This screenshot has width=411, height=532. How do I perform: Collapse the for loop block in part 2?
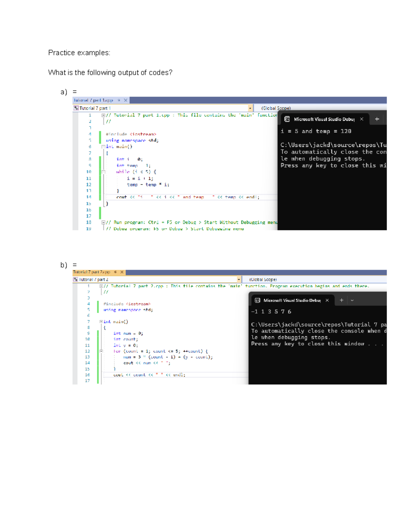[101, 351]
